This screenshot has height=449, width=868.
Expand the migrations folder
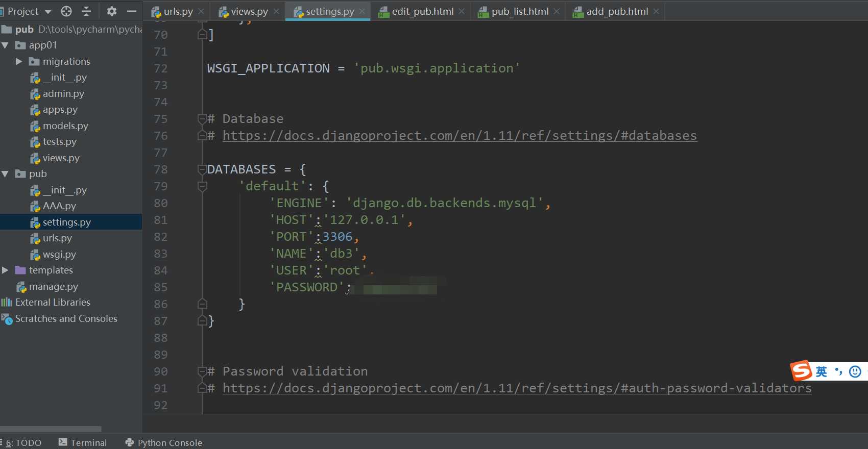[19, 61]
